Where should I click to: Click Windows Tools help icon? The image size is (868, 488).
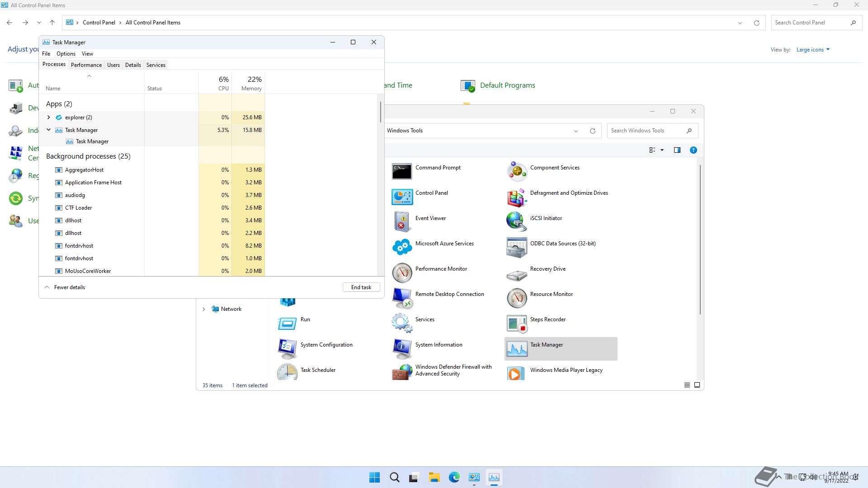(x=693, y=150)
